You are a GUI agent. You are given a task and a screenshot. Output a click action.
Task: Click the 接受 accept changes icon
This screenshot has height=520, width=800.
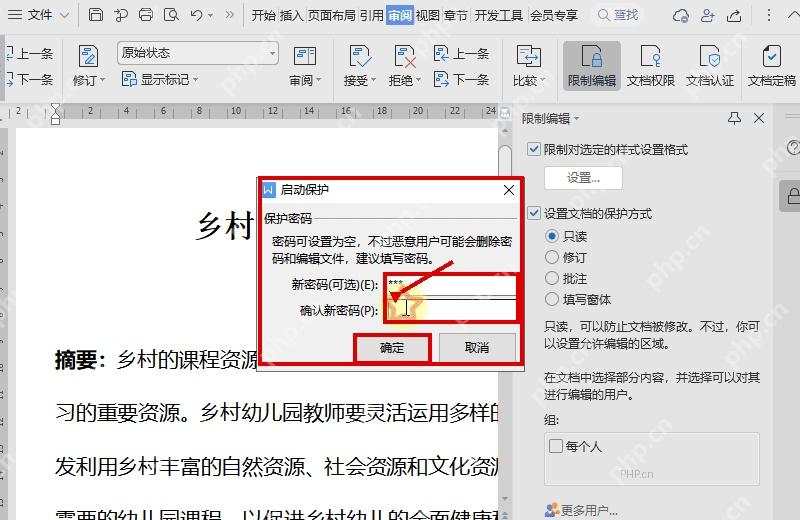pos(360,56)
